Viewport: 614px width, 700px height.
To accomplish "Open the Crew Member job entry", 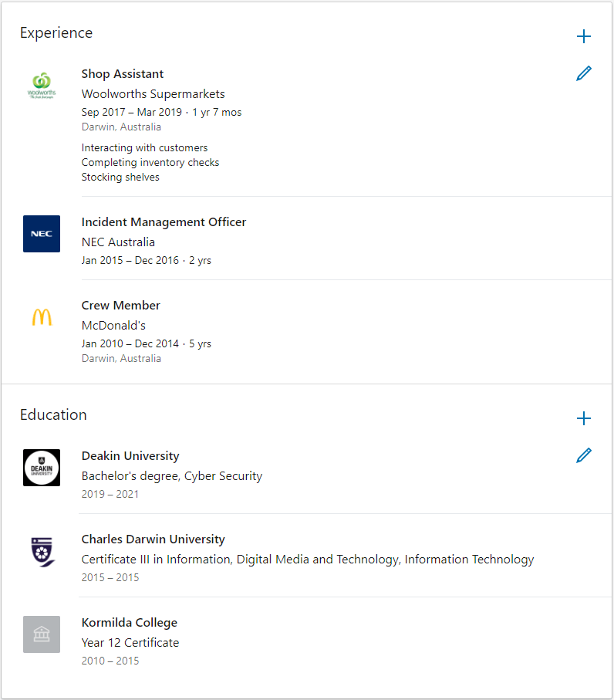I will click(x=121, y=306).
